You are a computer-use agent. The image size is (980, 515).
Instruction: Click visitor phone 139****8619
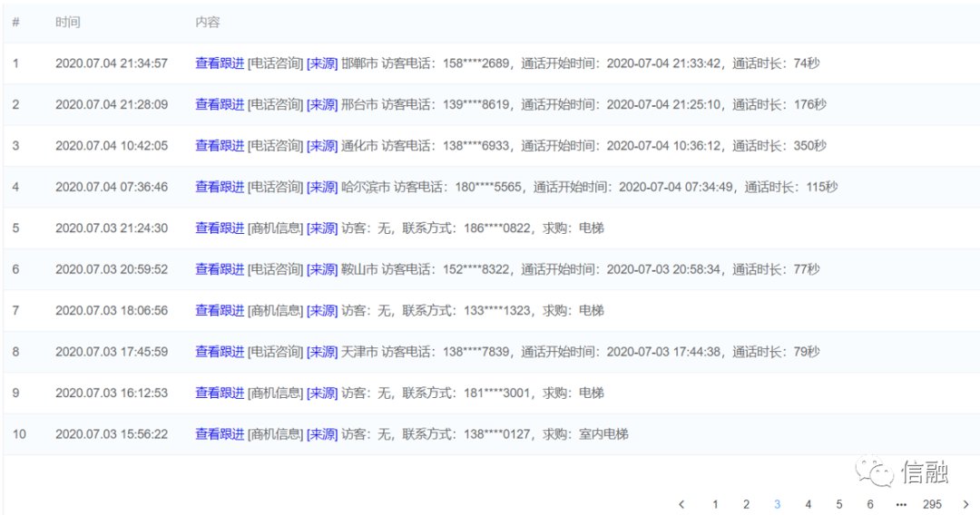[x=475, y=104]
